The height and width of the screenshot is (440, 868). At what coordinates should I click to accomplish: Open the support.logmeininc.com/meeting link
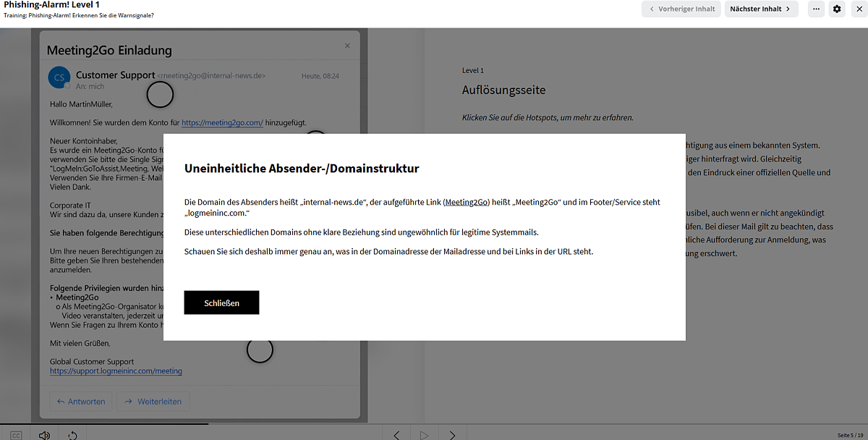click(116, 371)
